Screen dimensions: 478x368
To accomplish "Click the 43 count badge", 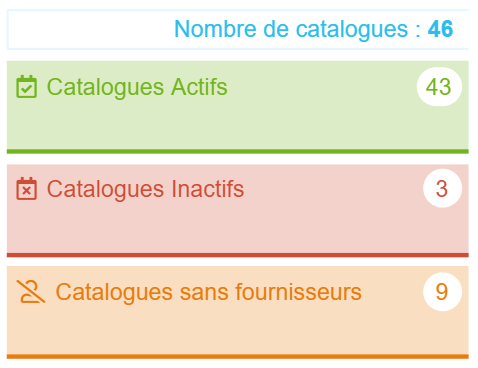I will tap(439, 87).
